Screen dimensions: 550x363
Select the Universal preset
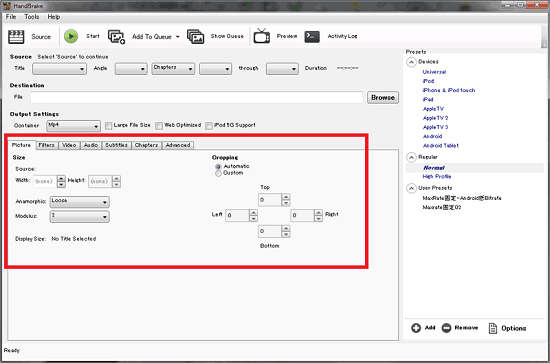[434, 72]
